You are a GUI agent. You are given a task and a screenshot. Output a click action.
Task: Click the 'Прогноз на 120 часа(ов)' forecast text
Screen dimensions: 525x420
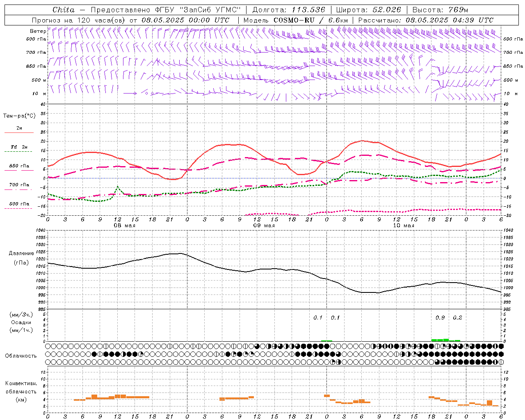click(79, 20)
